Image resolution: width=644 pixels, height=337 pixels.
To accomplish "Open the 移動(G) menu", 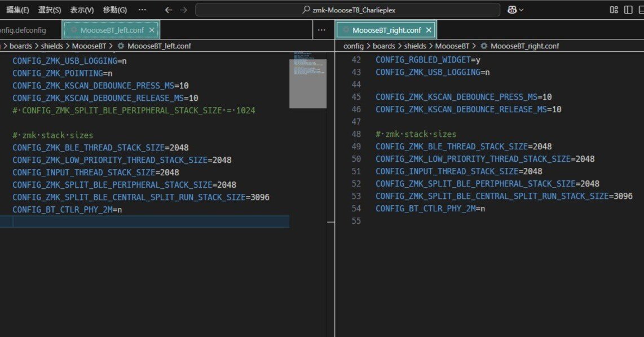I will [x=114, y=10].
